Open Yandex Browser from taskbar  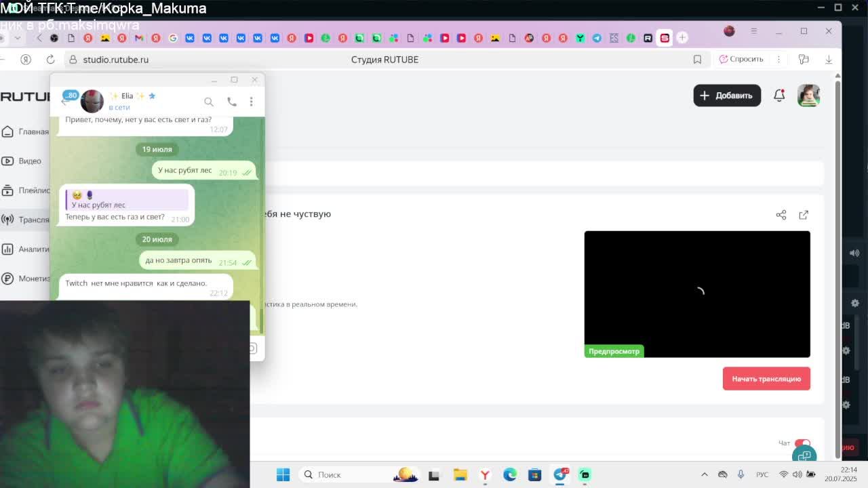(x=485, y=474)
